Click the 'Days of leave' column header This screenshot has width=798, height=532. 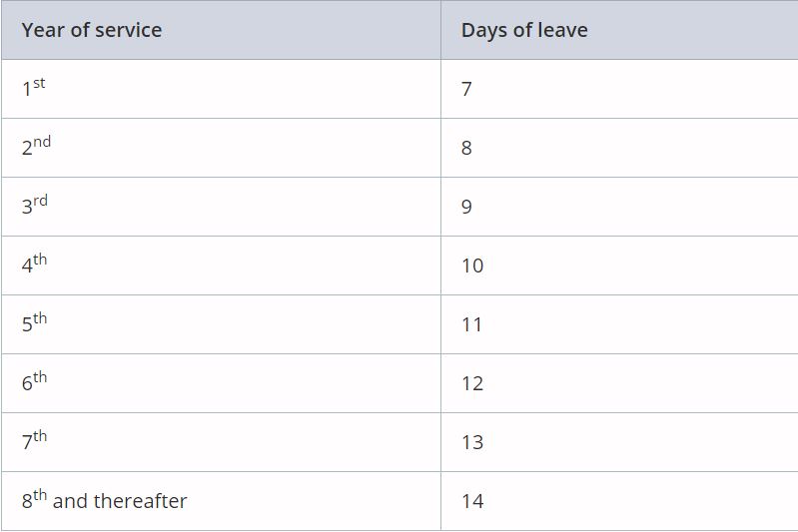pos(524,30)
